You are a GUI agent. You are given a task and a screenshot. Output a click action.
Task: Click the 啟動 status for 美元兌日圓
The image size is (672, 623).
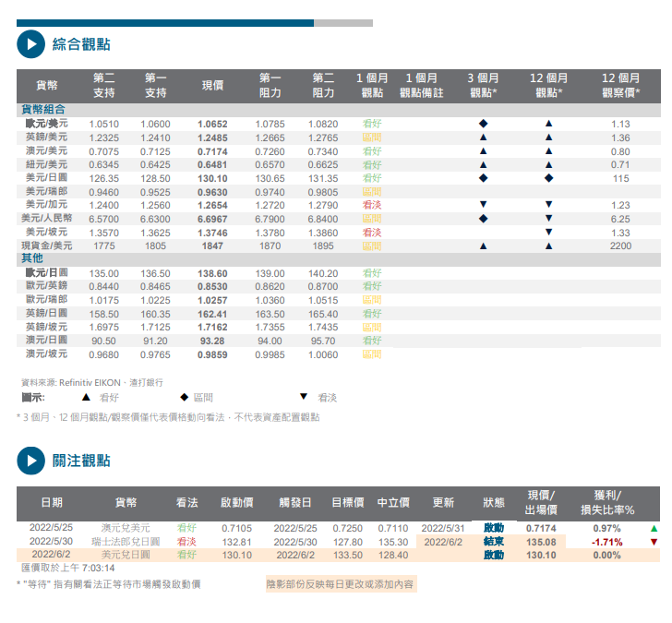point(494,555)
